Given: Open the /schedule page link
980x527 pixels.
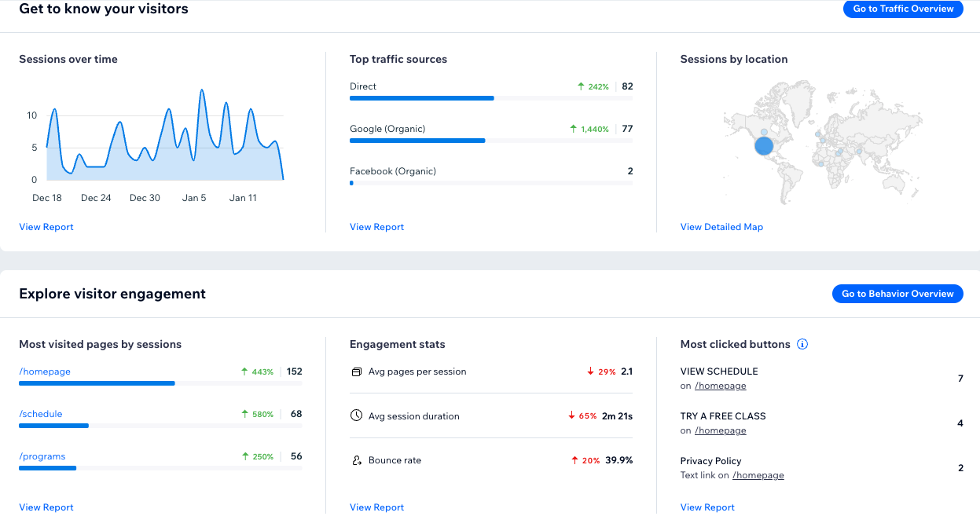Looking at the screenshot, I should (x=41, y=414).
